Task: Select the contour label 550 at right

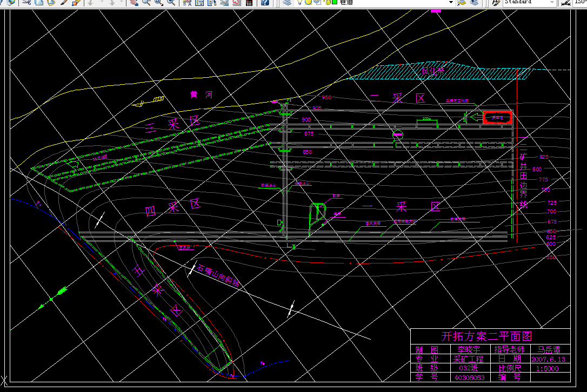Action: tap(551, 258)
